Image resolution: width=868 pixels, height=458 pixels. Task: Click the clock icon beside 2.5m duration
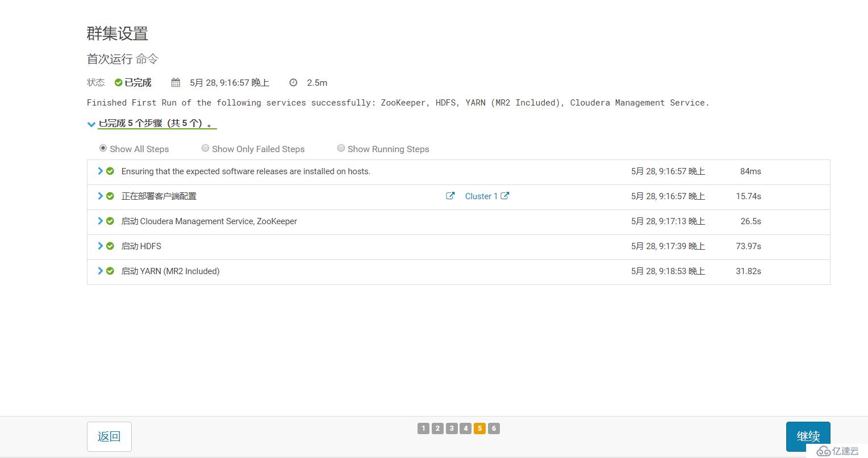tap(293, 83)
